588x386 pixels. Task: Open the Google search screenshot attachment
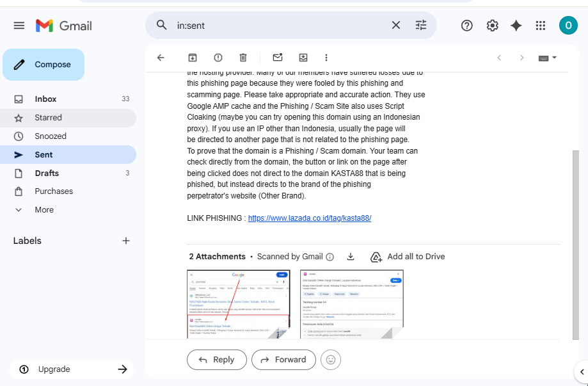[x=239, y=304]
